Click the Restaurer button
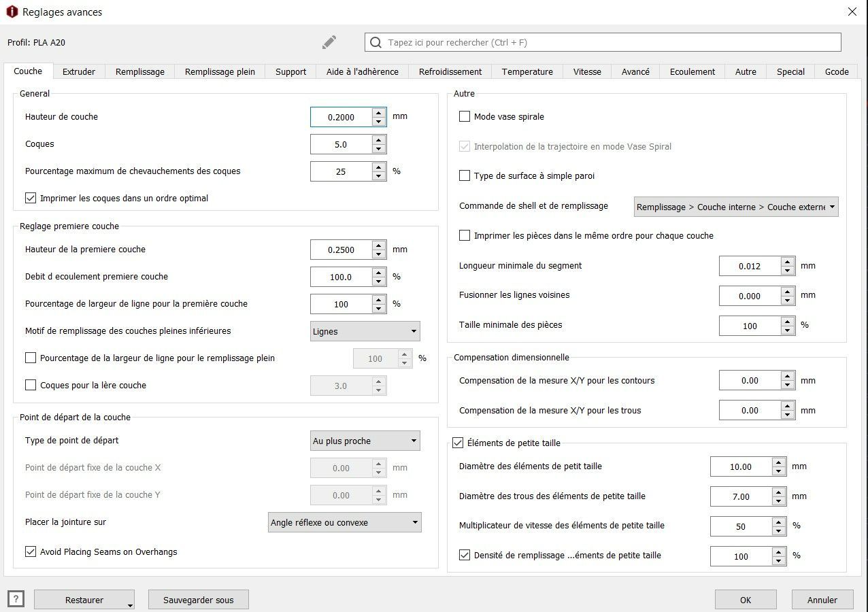Screen dimensions: 868x612 [84, 600]
